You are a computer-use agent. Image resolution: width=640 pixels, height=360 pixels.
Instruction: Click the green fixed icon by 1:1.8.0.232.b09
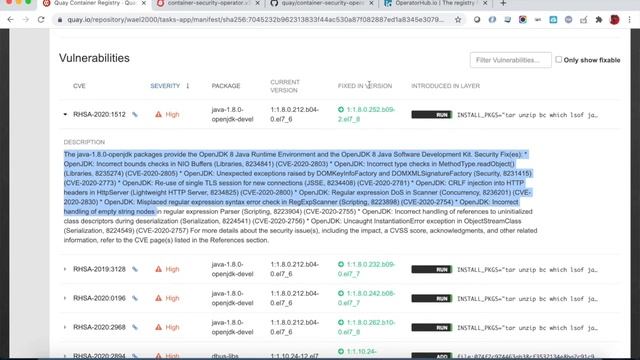(341, 264)
